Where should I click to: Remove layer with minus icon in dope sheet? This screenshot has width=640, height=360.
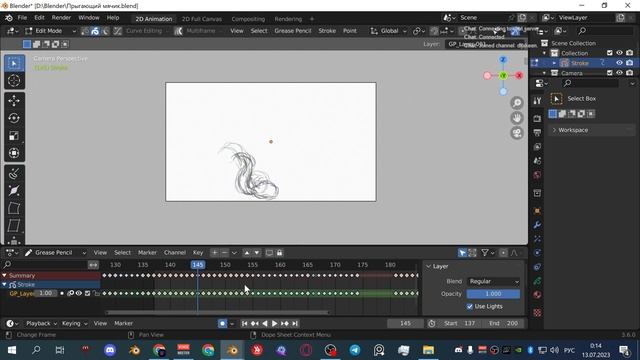click(224, 253)
